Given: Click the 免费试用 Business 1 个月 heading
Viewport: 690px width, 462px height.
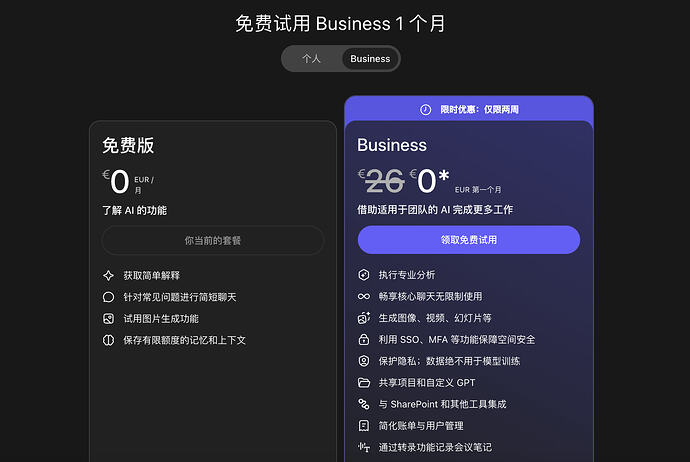Looking at the screenshot, I should (x=340, y=24).
